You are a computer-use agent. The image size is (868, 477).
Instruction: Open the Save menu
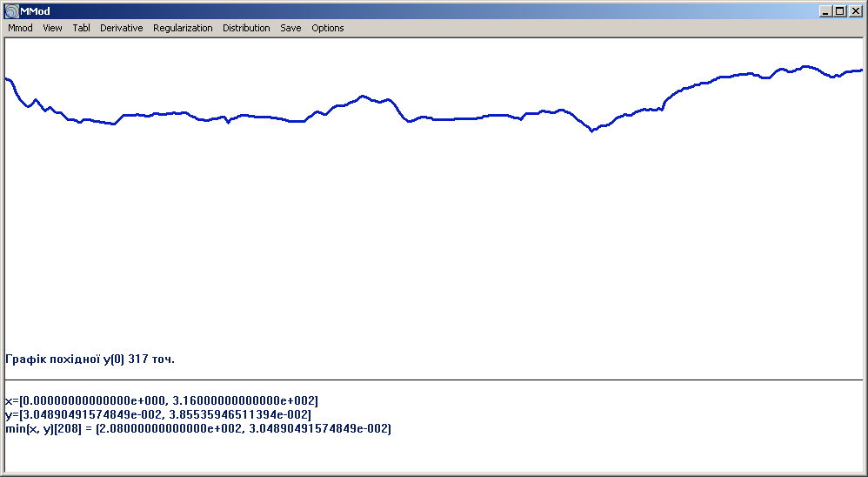click(x=290, y=28)
